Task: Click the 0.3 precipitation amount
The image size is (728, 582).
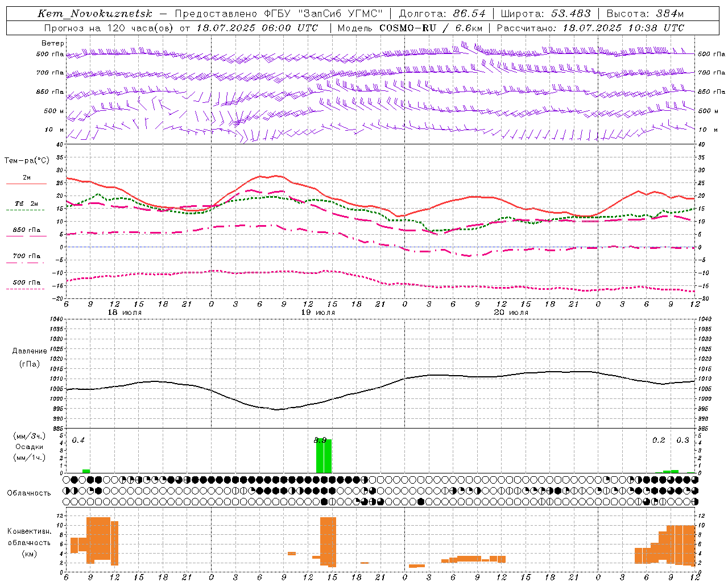Action: 682,440
